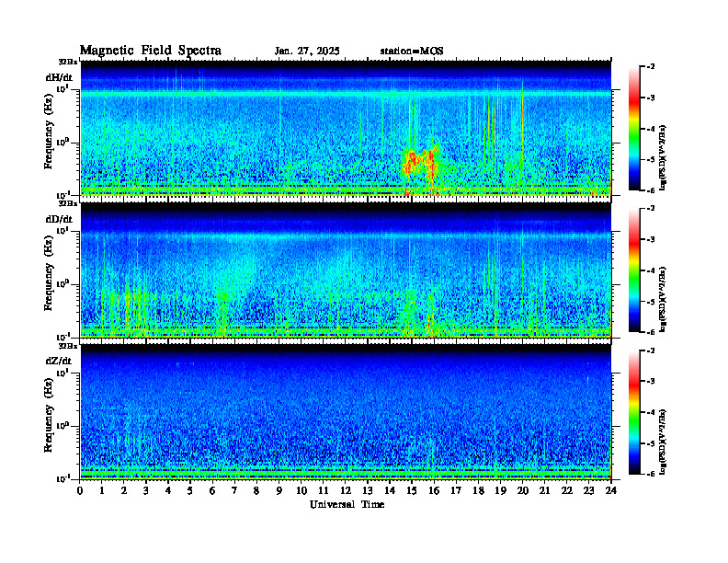Click the "Jan. 27, 2025" date label
The width and height of the screenshot is (728, 563).
(307, 52)
